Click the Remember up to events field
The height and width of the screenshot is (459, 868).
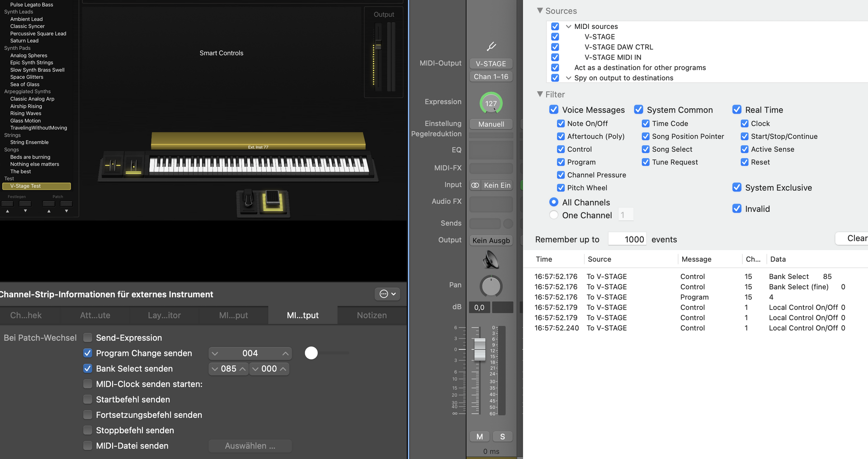tap(627, 239)
